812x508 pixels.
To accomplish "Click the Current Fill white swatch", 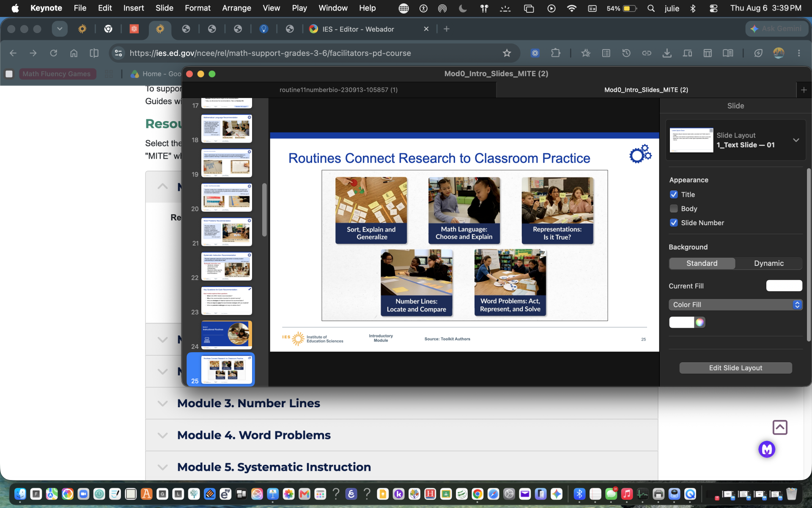I will point(784,286).
